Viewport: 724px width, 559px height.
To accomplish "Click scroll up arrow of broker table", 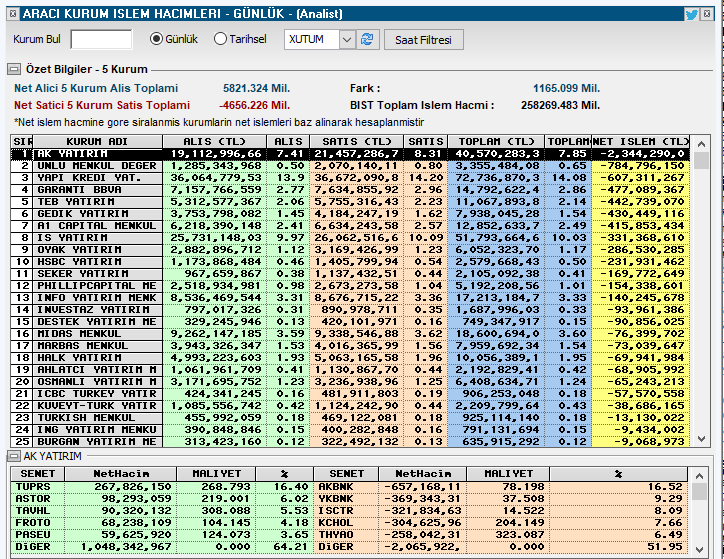I will (701, 144).
